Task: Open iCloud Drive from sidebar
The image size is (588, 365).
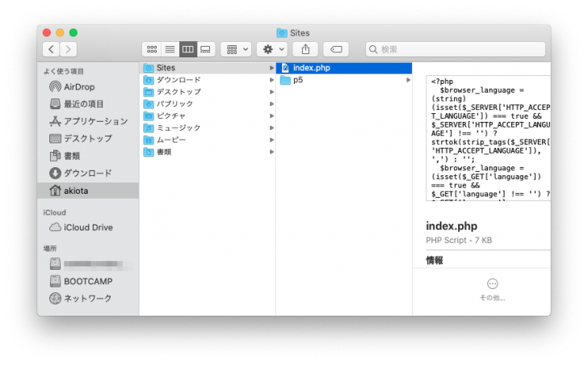Action: (x=87, y=227)
